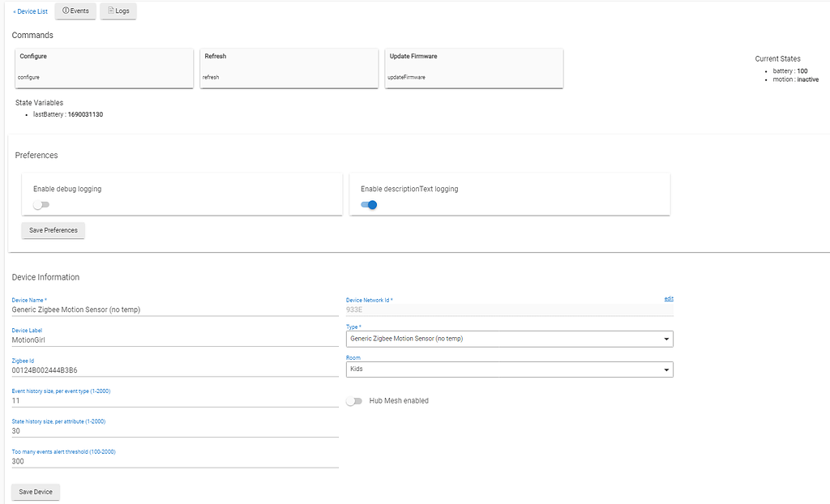The width and height of the screenshot is (830, 504).
Task: Click the Zigbee Id input field
Action: point(174,370)
